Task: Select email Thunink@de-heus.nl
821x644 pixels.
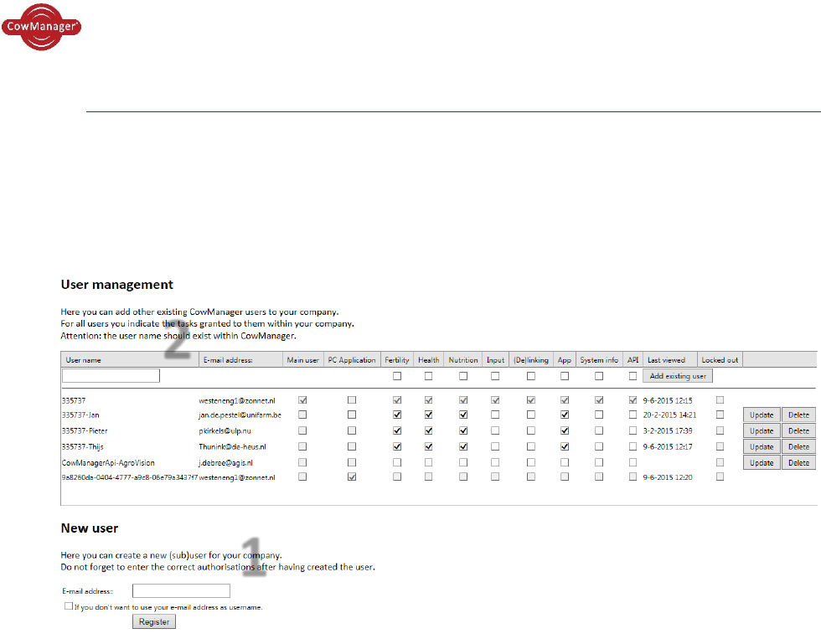Action: (232, 446)
